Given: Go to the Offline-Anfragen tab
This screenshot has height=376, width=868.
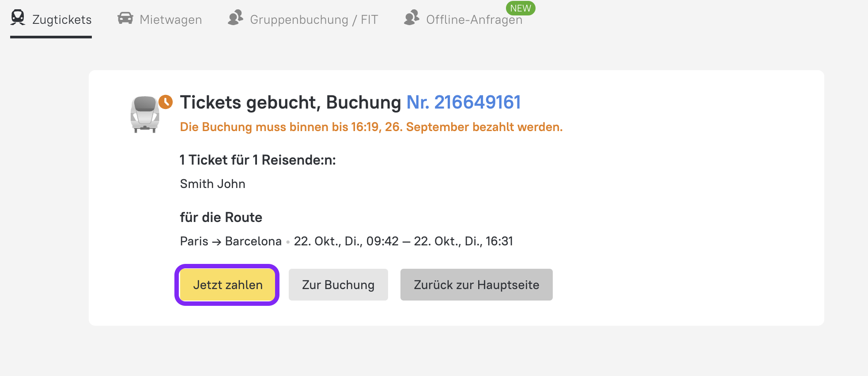Looking at the screenshot, I should (474, 20).
